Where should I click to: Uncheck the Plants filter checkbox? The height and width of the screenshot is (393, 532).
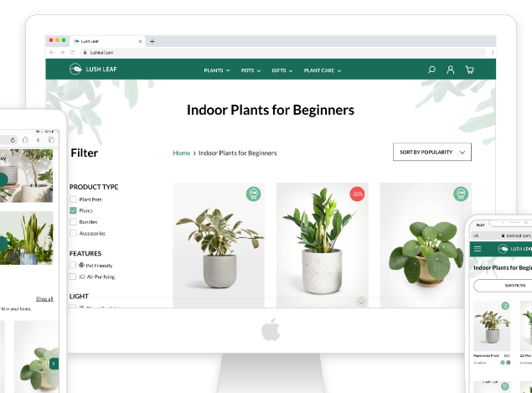[74, 211]
